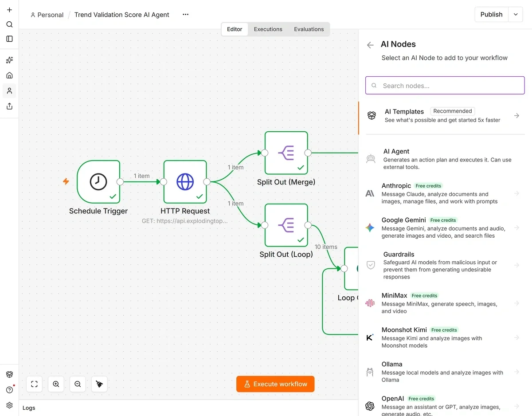Click the Moonshot Kimi logo icon

(370, 338)
